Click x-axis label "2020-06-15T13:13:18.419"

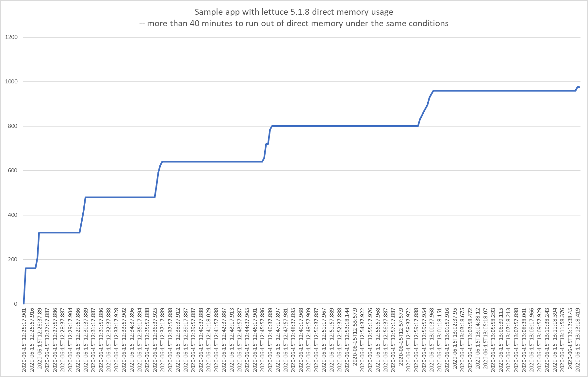tap(578, 340)
